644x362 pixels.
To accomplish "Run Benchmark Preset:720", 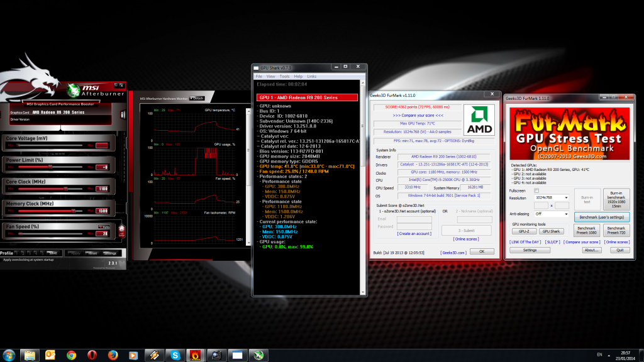I will point(616,230).
